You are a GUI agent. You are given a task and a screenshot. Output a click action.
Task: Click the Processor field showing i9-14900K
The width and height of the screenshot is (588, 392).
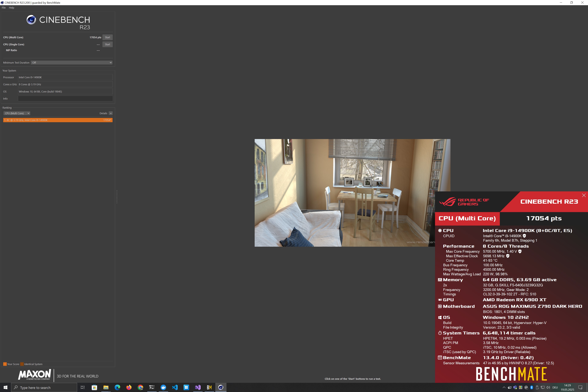pyautogui.click(x=65, y=77)
